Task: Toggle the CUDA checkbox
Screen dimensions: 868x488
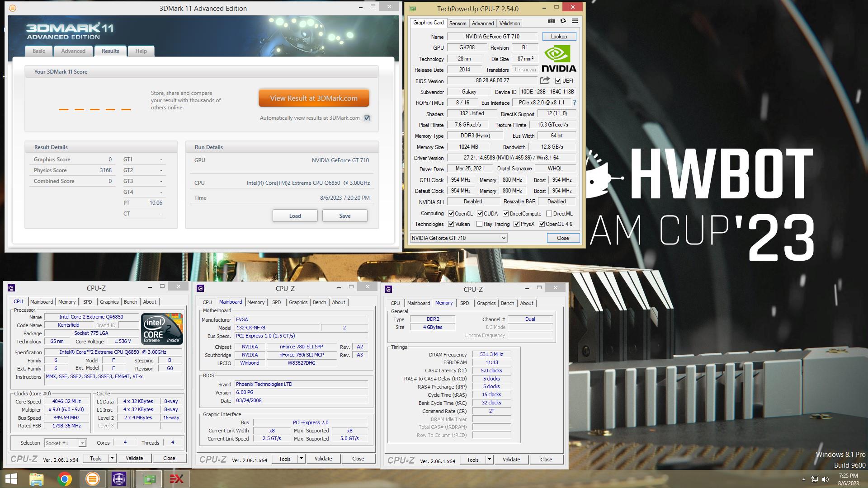Action: pos(480,214)
